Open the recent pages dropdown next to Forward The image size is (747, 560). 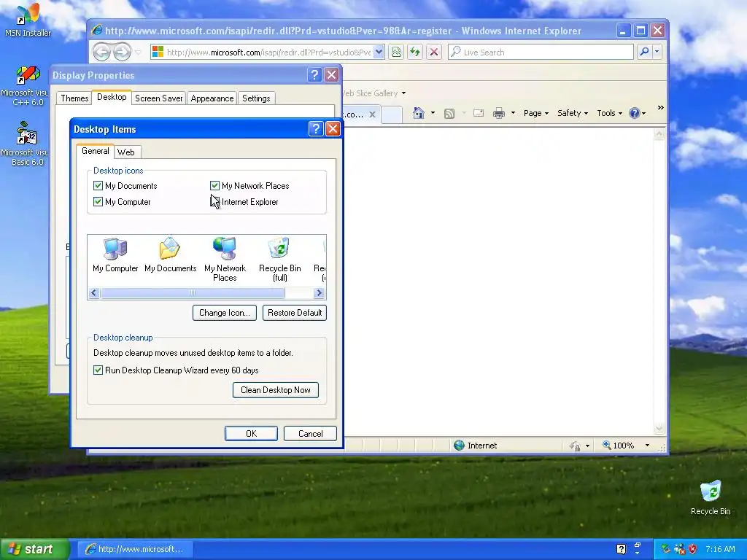tap(138, 52)
